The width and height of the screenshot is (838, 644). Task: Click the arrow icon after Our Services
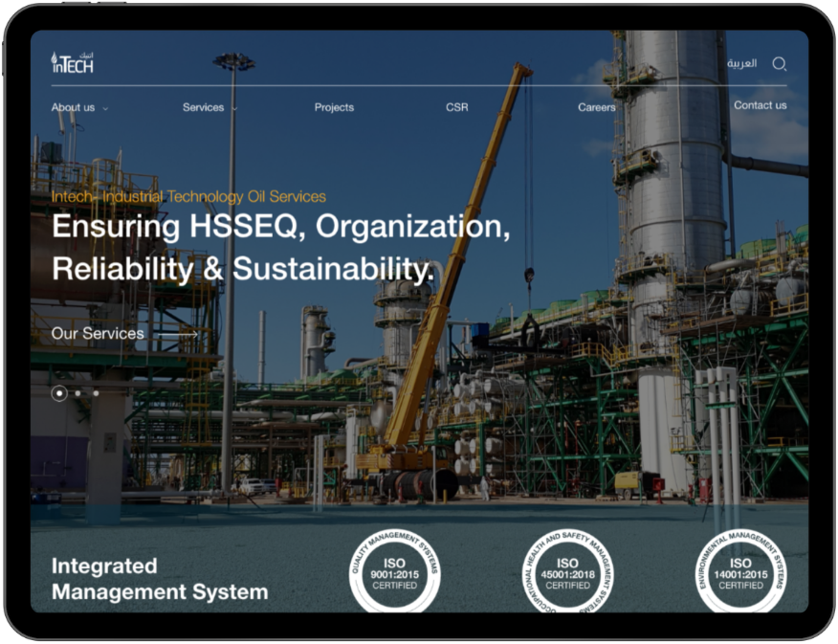(x=188, y=334)
